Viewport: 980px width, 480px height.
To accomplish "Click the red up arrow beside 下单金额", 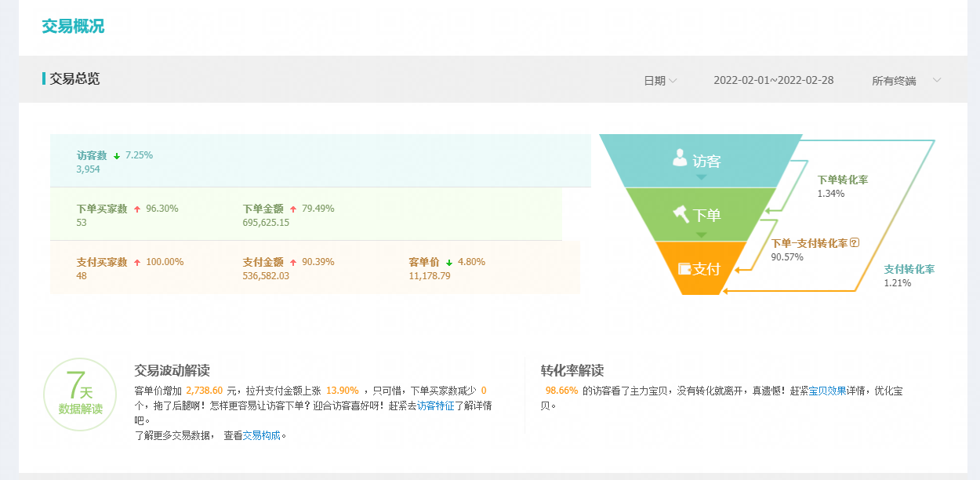I will click(x=293, y=209).
